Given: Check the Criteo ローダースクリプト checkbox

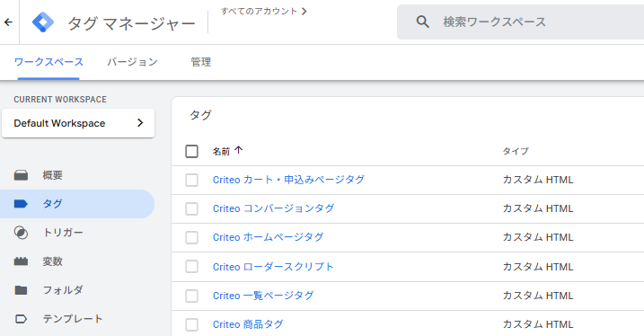Looking at the screenshot, I should 192,267.
